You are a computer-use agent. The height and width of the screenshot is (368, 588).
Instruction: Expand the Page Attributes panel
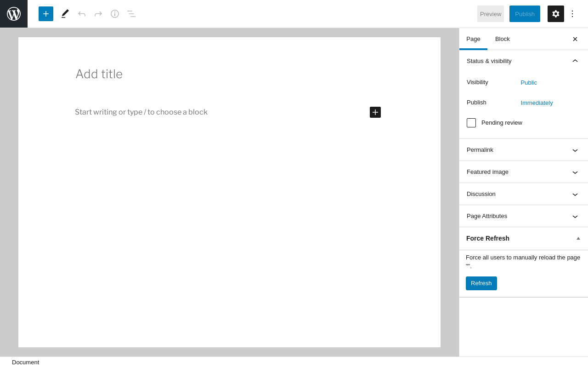(x=524, y=216)
